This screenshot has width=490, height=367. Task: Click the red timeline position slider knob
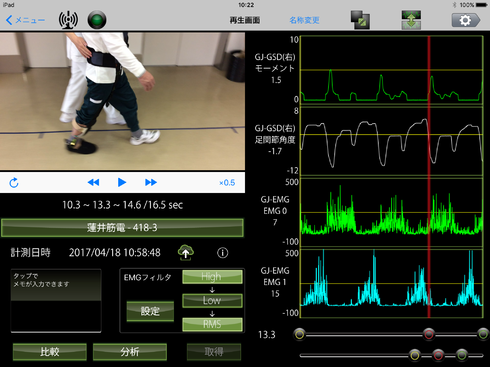[x=429, y=334]
